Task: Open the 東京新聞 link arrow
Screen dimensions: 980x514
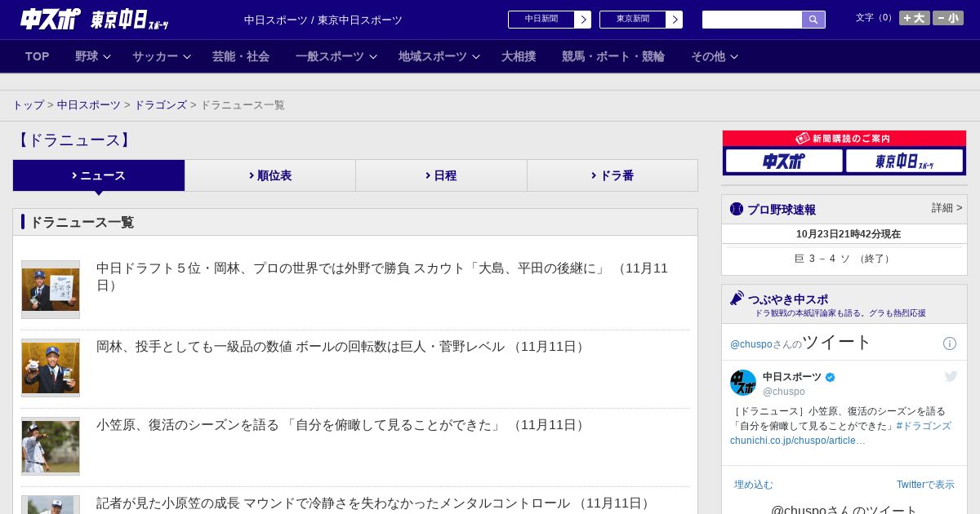Action: (x=674, y=20)
